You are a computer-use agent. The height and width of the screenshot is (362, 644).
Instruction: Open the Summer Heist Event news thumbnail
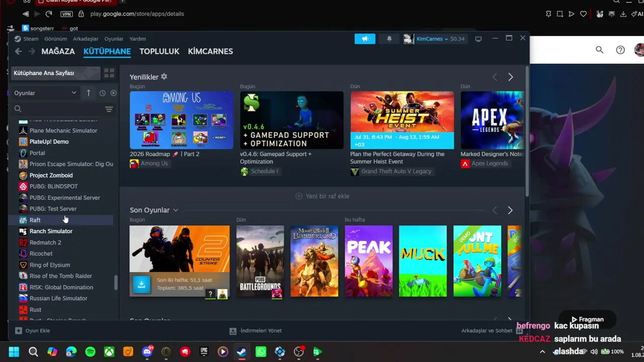(402, 120)
